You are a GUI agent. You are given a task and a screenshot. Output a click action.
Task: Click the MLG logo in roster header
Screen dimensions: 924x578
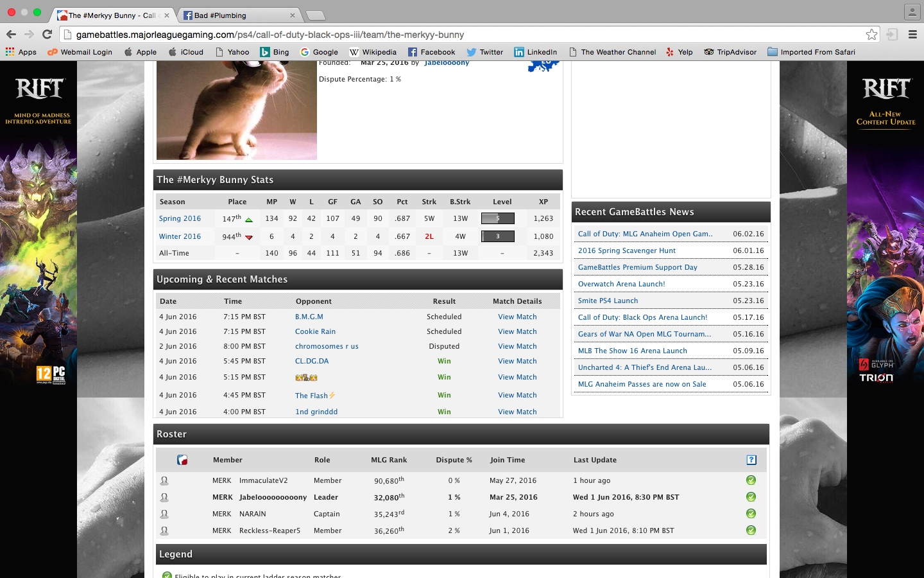tap(182, 460)
